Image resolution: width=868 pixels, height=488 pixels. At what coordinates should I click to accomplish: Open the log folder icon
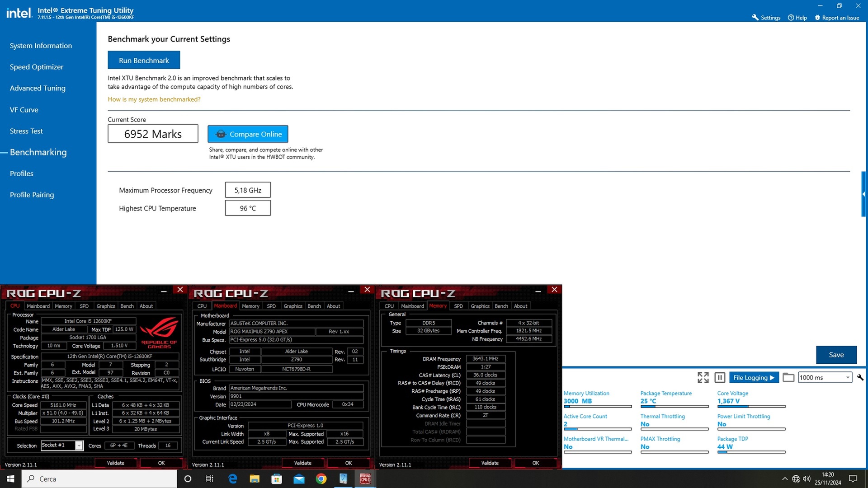tap(788, 377)
